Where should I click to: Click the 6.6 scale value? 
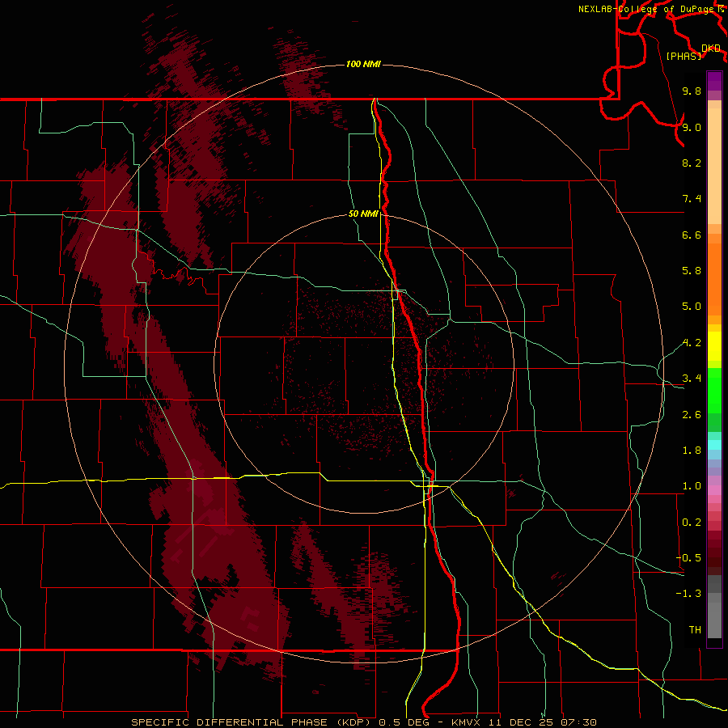(692, 235)
